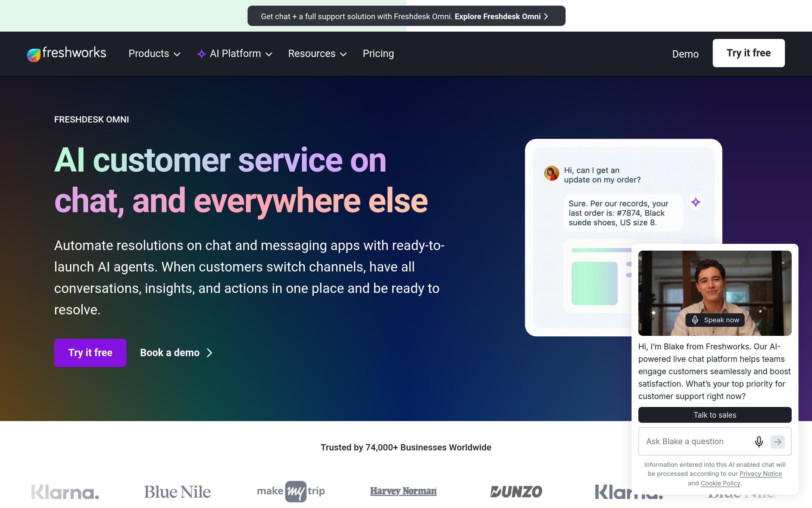Click Talk to sales button

pos(715,415)
